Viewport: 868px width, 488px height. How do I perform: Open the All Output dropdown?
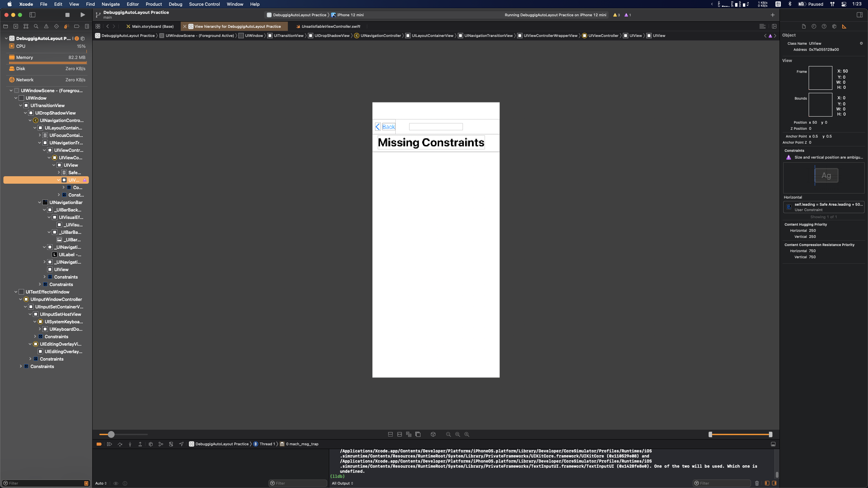pos(342,483)
